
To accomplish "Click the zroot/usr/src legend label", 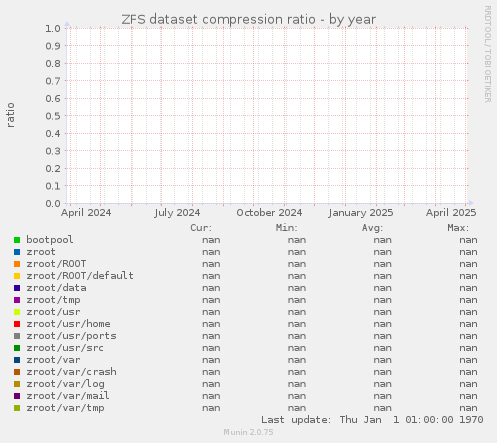I will click(x=65, y=348).
